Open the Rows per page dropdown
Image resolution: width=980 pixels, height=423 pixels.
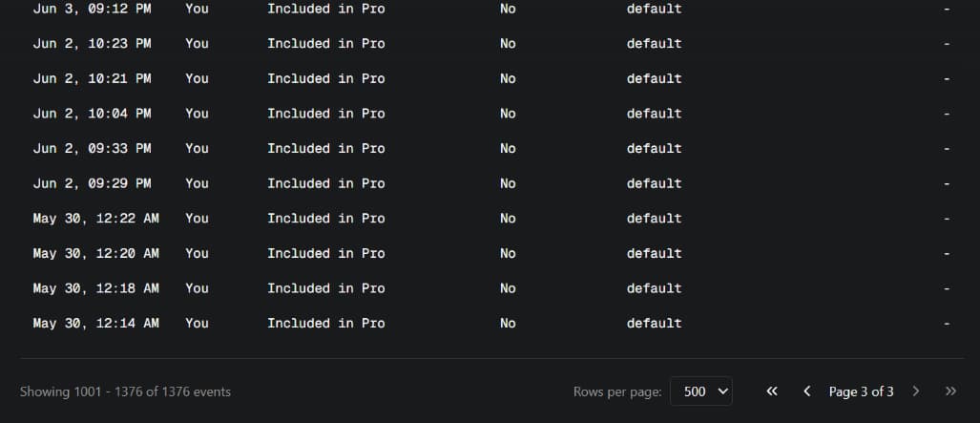pyautogui.click(x=700, y=391)
